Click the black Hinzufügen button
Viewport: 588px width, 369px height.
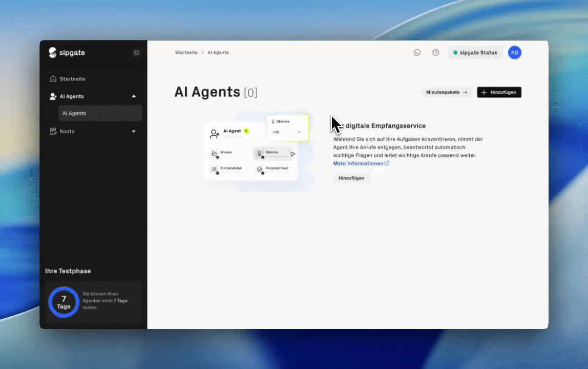[x=499, y=92]
